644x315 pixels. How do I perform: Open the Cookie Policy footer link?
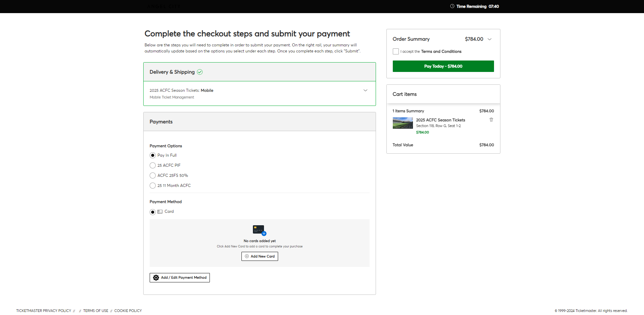(128, 311)
